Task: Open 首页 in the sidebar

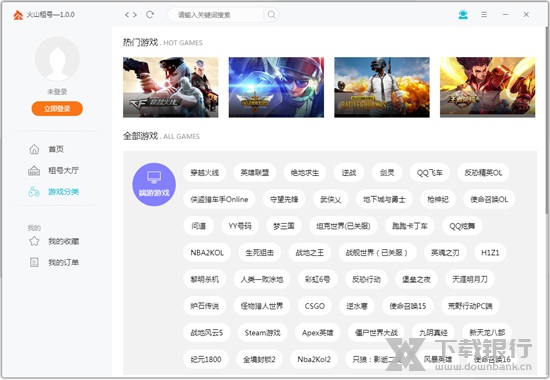Action: pyautogui.click(x=56, y=149)
